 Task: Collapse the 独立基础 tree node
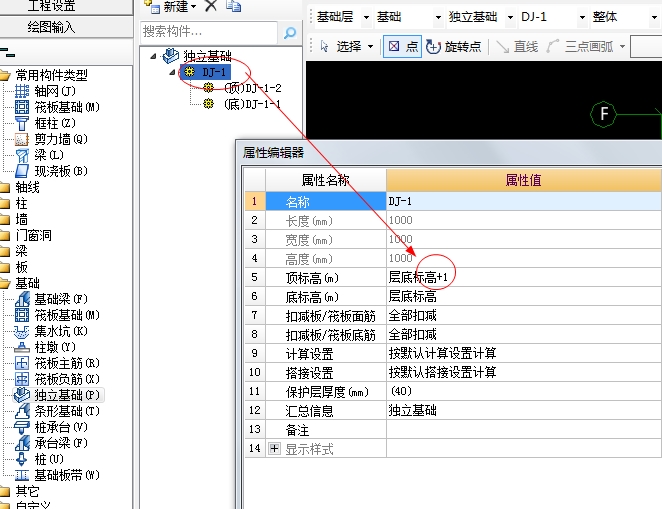tap(153, 56)
